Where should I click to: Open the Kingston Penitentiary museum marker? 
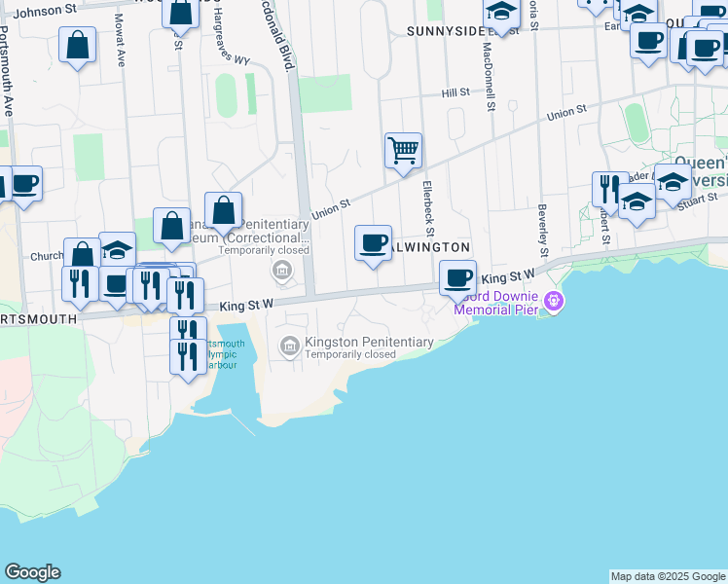pyautogui.click(x=290, y=347)
